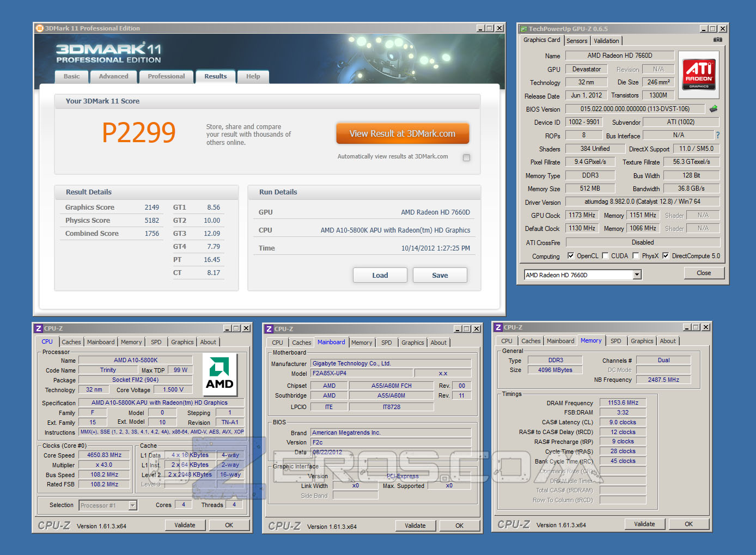Image resolution: width=756 pixels, height=555 pixels.
Task: Open the Sensors tab in GPU-Z
Action: (577, 41)
